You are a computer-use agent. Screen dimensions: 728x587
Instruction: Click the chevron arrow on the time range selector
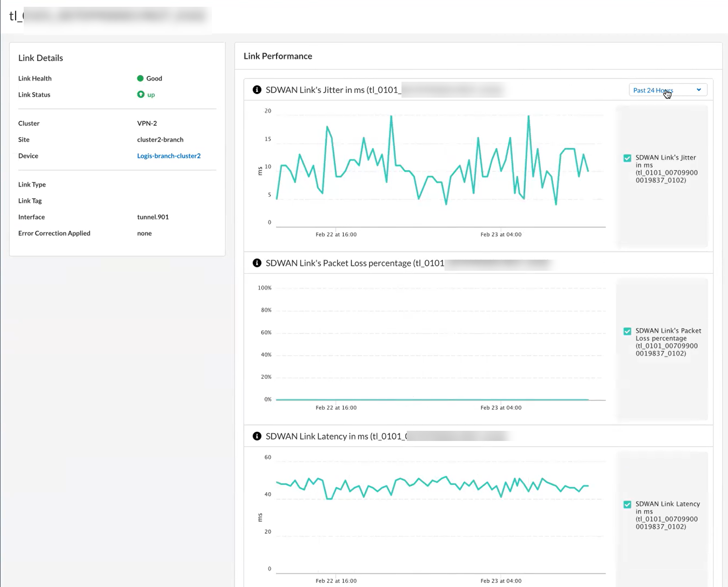click(698, 90)
